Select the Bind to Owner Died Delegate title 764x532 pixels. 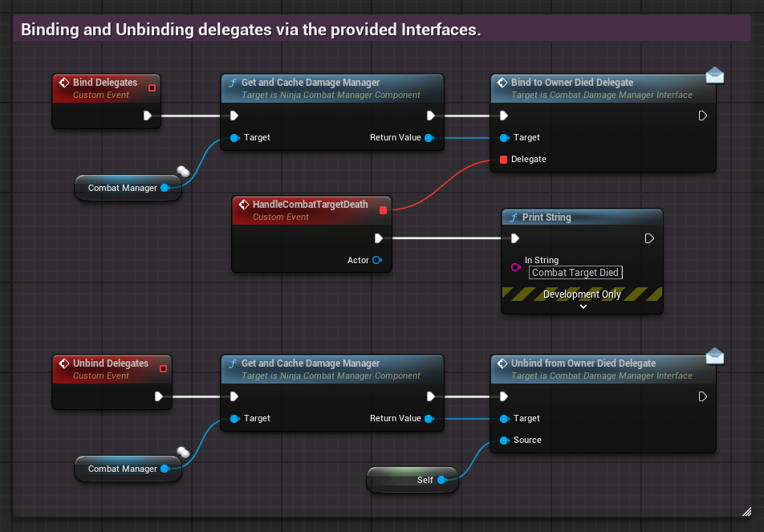pyautogui.click(x=572, y=83)
